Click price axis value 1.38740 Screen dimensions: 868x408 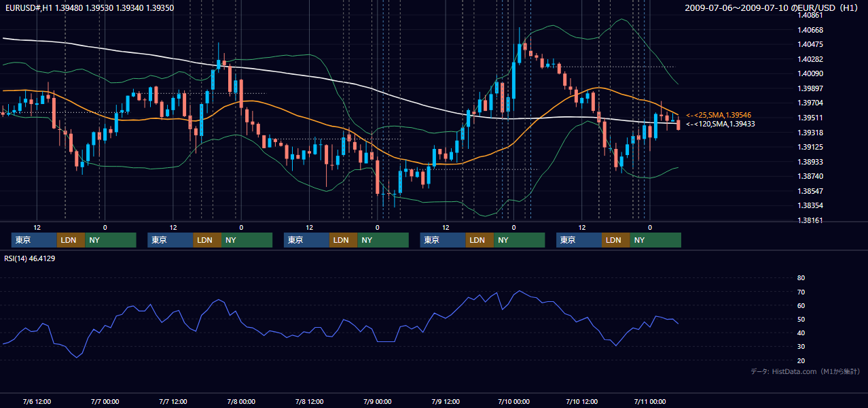(810, 176)
